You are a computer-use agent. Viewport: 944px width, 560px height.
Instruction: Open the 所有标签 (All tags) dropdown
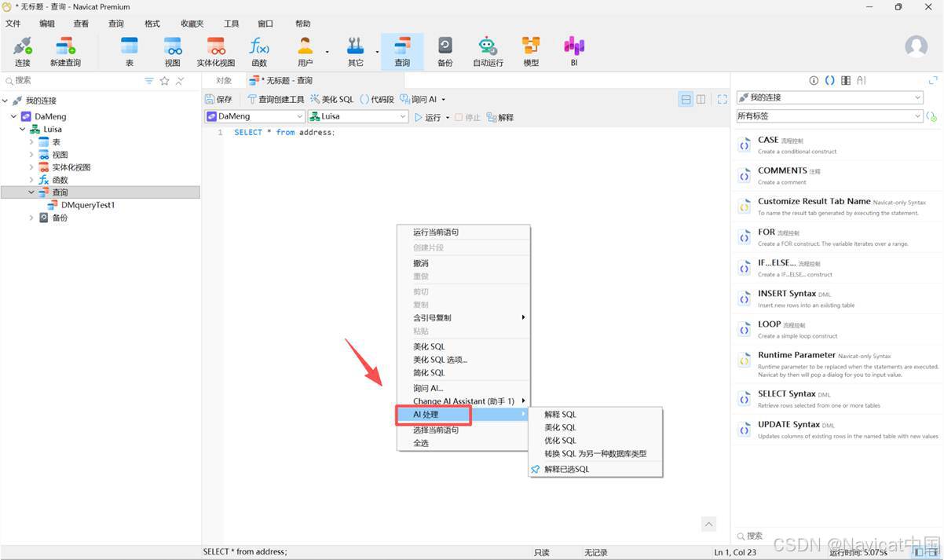click(x=829, y=116)
